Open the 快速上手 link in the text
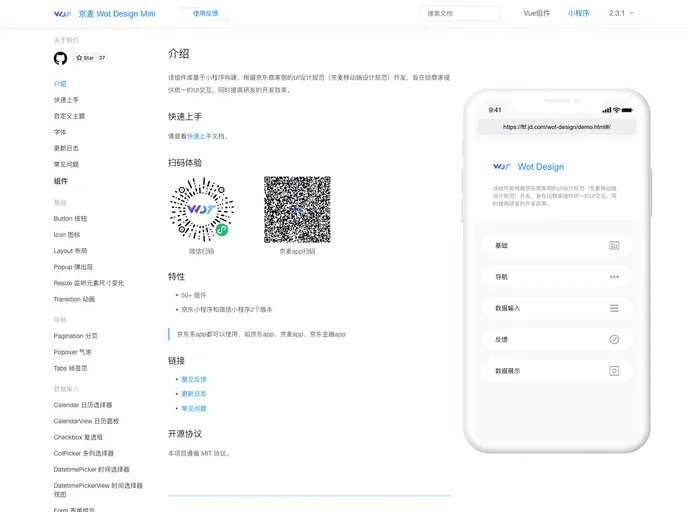This screenshot has width=688, height=512. click(x=198, y=136)
